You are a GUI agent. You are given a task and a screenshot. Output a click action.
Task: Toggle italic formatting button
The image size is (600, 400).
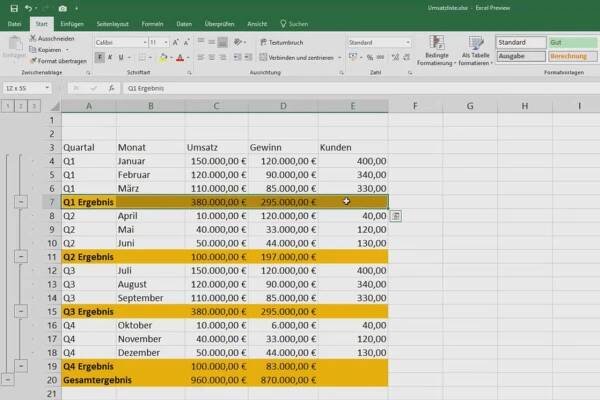tap(111, 58)
